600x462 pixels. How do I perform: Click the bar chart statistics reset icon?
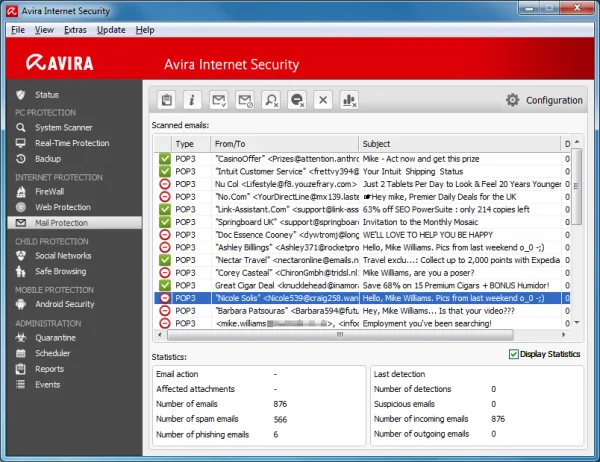pyautogui.click(x=349, y=100)
